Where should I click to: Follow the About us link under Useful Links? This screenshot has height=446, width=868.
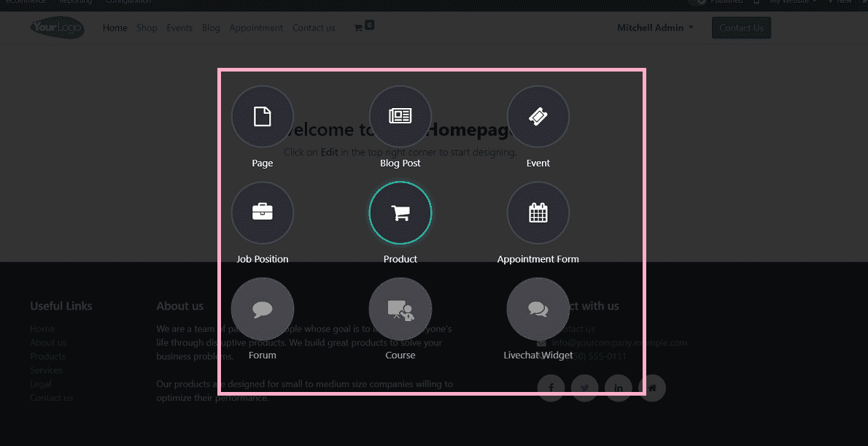click(48, 342)
